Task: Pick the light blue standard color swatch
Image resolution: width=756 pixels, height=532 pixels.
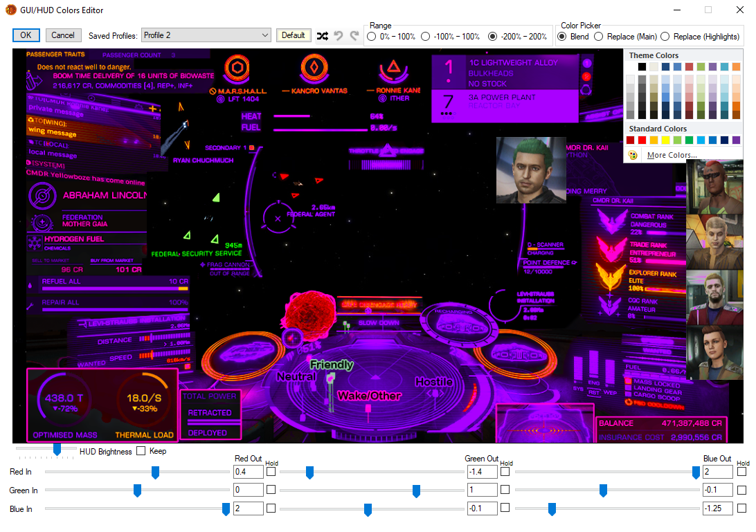Action: [701, 140]
